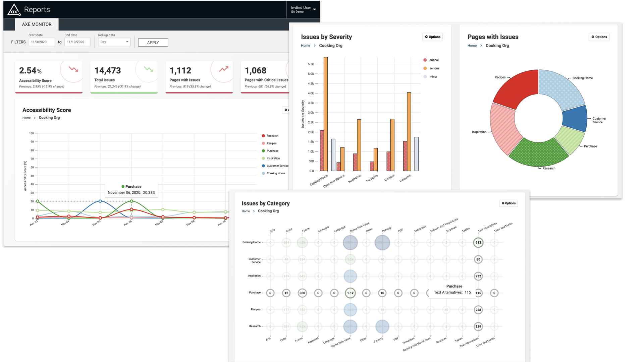Open the Invited User account menu
Image resolution: width=644 pixels, height=362 pixels.
[x=302, y=9]
